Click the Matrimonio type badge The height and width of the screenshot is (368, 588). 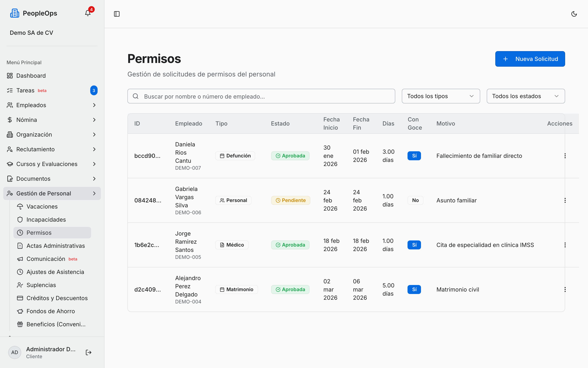pyautogui.click(x=236, y=289)
